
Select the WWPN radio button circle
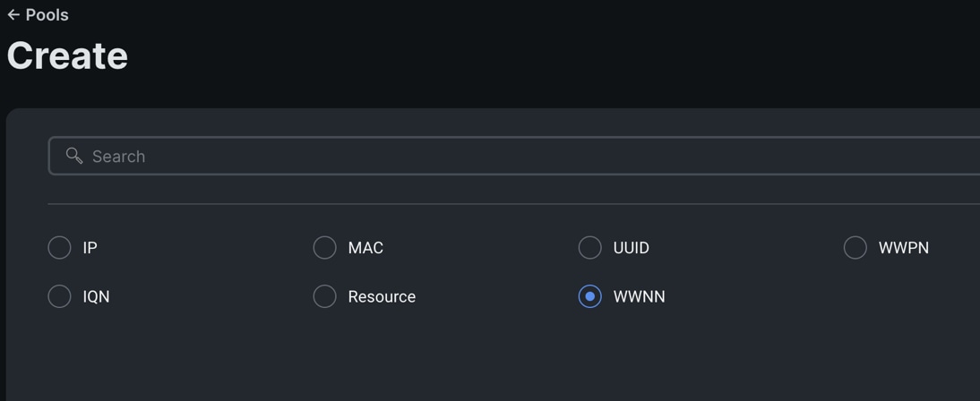coord(855,248)
